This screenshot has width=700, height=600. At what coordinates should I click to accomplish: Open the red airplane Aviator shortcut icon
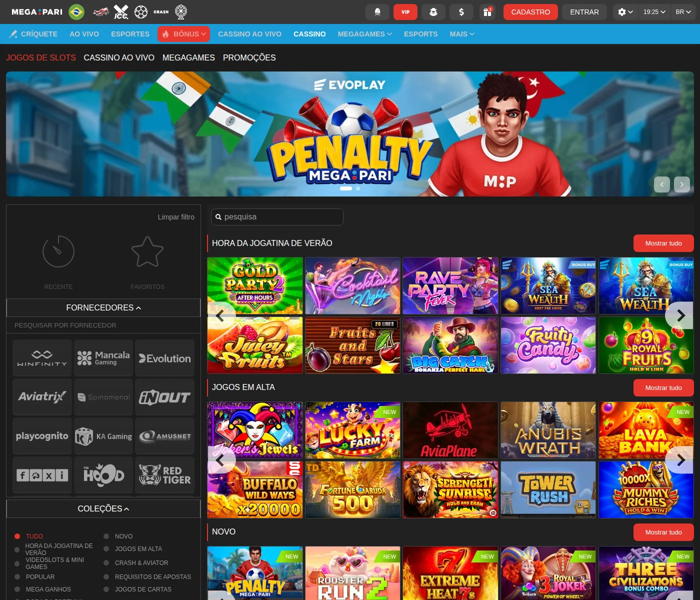coord(101,11)
